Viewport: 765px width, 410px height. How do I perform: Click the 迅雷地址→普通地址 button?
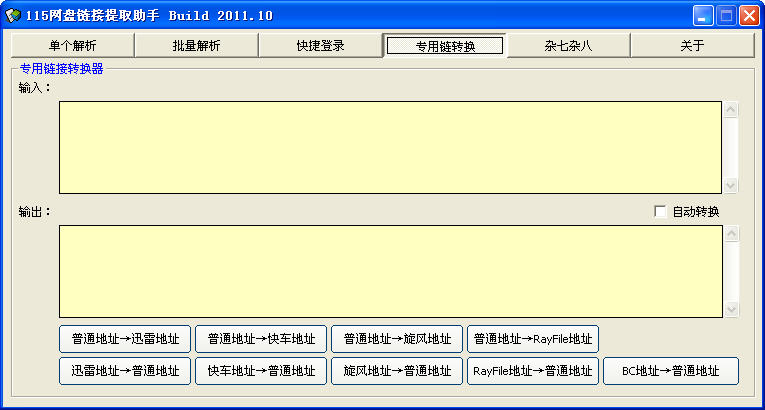125,371
